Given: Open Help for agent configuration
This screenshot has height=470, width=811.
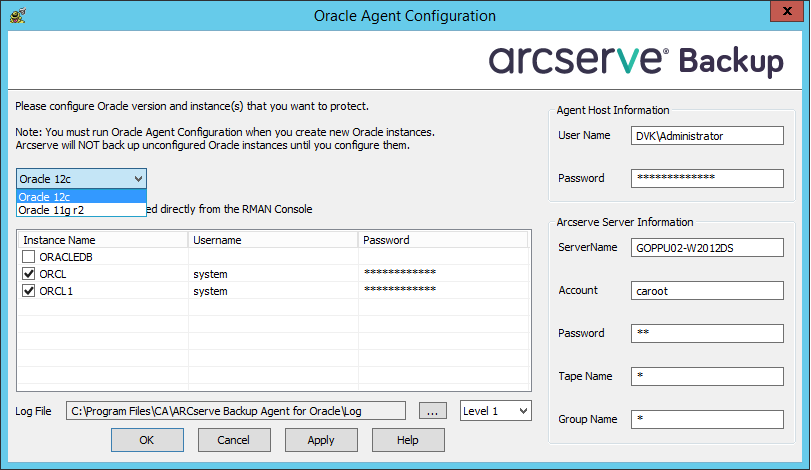Looking at the screenshot, I should coord(408,440).
